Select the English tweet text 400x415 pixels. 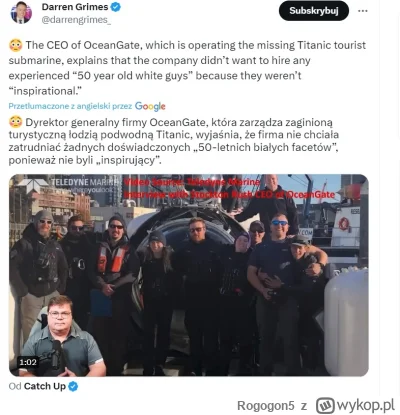[187, 68]
